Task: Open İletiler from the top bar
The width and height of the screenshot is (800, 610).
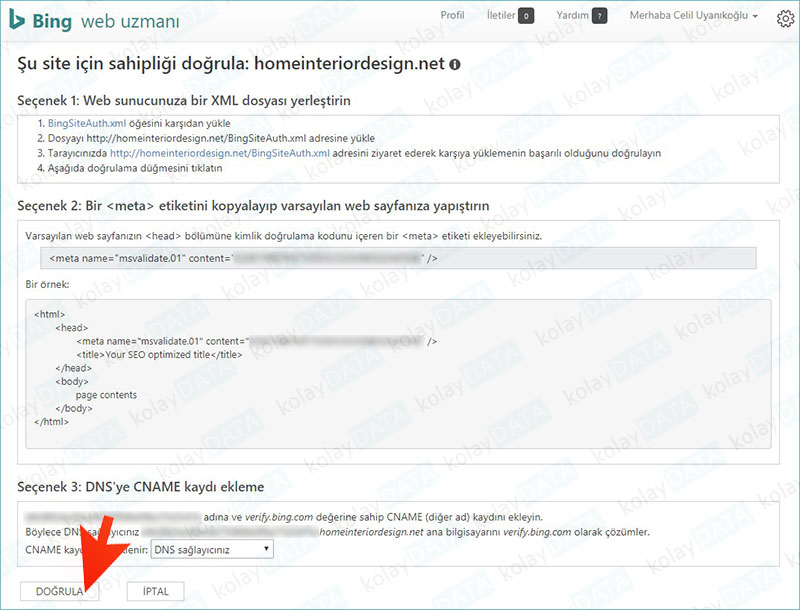Action: click(500, 15)
